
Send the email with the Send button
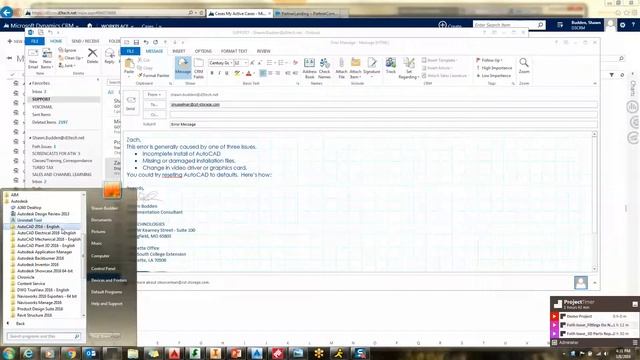tap(131, 104)
